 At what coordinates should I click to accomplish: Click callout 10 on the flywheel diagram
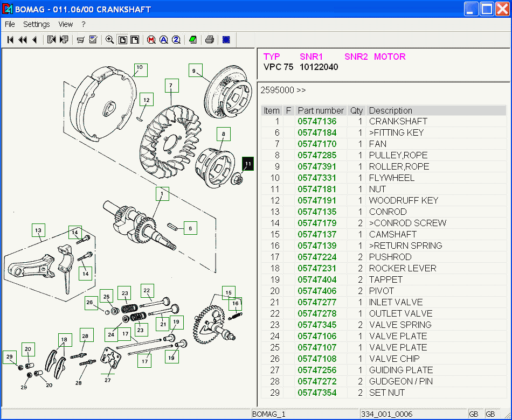tap(141, 70)
